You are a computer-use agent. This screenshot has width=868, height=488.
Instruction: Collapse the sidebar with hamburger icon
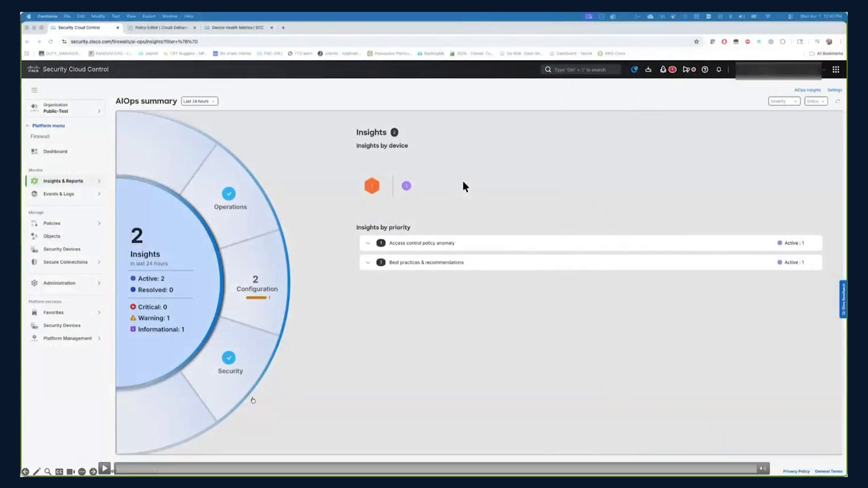click(34, 90)
